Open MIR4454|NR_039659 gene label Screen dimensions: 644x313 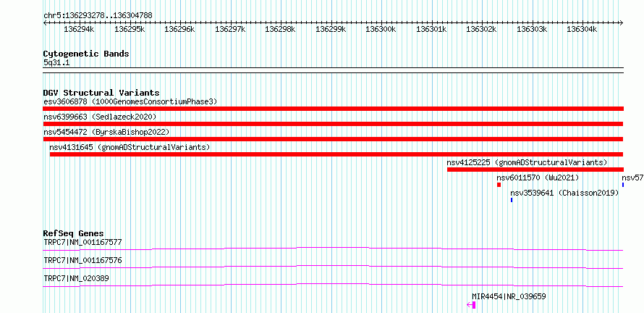tap(509, 296)
